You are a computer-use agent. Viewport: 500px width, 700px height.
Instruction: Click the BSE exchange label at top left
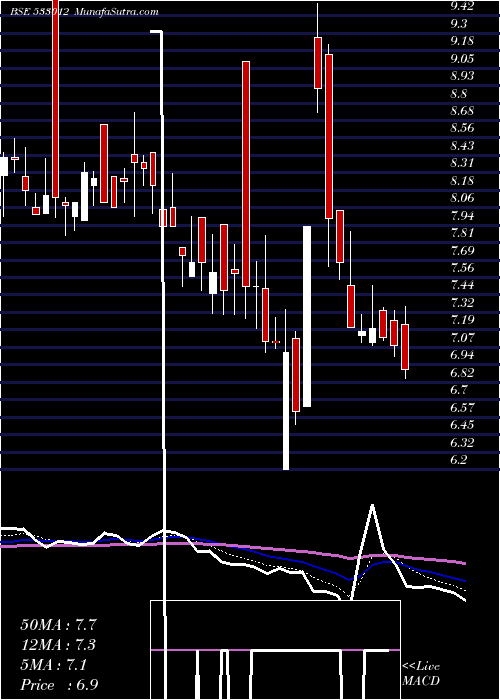20,12
